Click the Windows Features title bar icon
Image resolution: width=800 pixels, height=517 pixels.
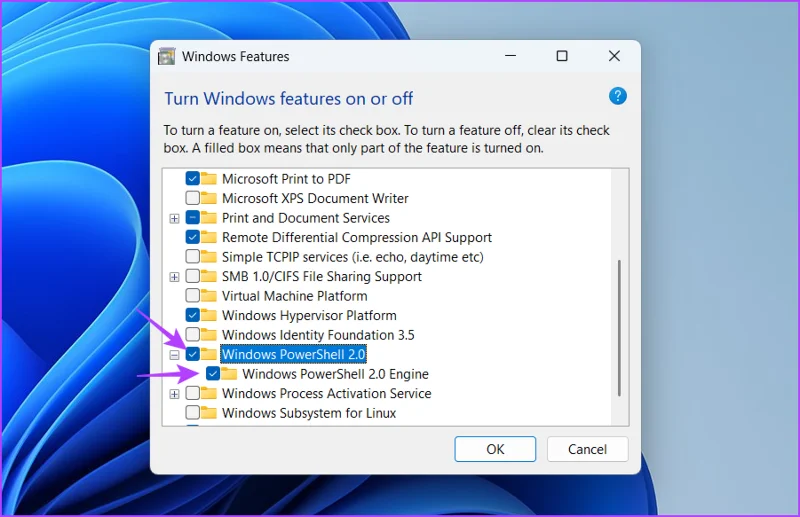pos(166,57)
